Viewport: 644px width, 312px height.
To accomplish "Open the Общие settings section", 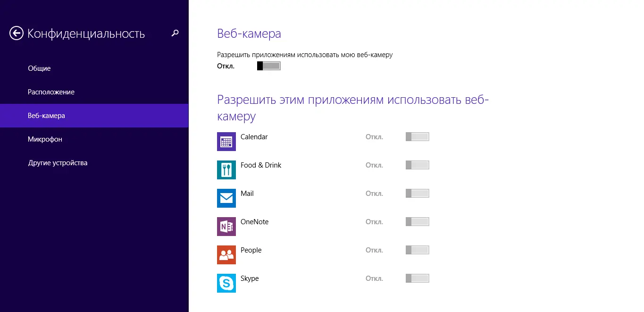I will 39,68.
